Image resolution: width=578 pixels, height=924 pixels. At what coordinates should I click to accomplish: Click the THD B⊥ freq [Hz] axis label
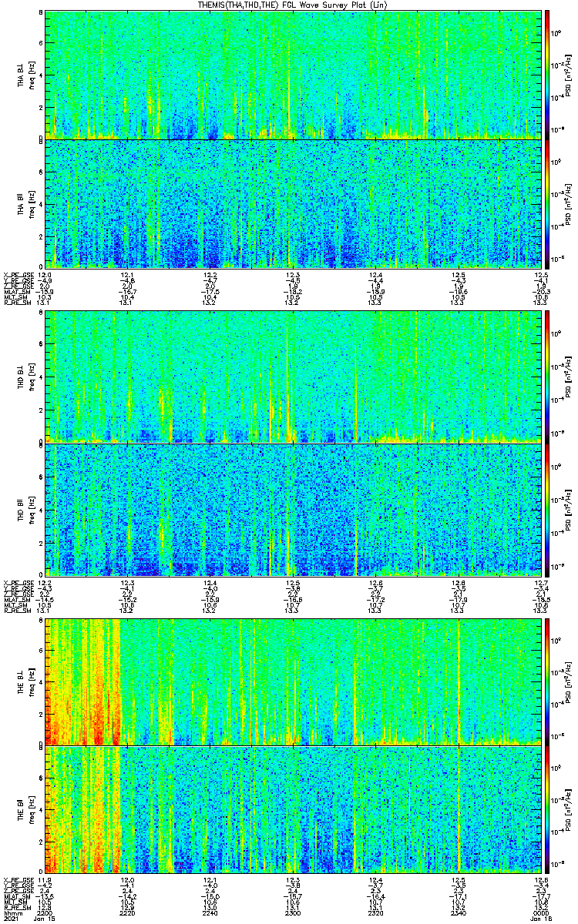[29, 377]
